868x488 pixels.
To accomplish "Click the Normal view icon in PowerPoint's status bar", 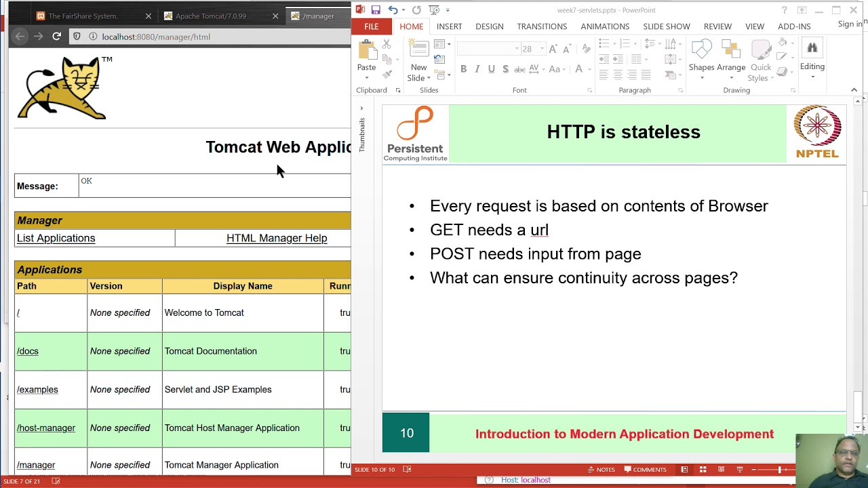I will (x=684, y=469).
